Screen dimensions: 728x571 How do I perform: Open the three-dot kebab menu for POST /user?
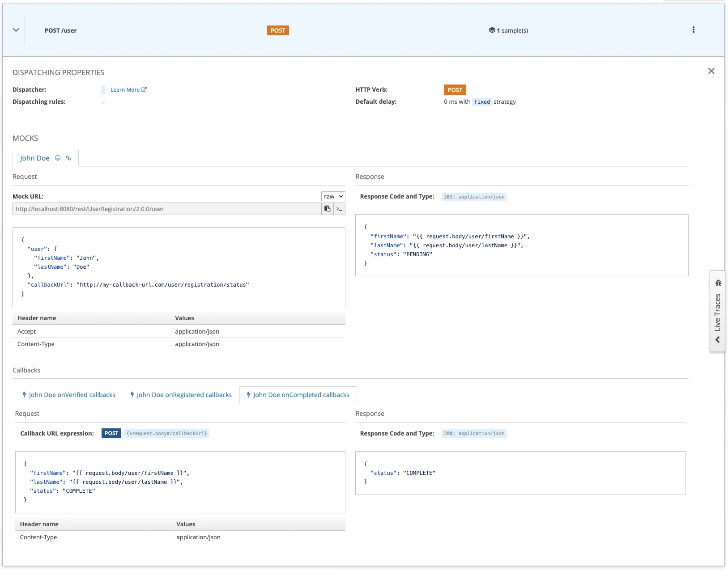(x=694, y=30)
